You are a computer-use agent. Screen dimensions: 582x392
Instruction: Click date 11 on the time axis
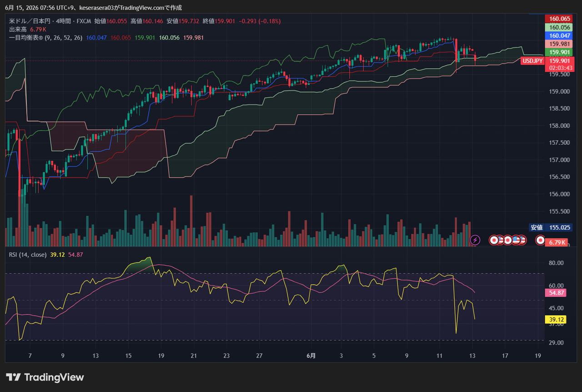[439, 356]
